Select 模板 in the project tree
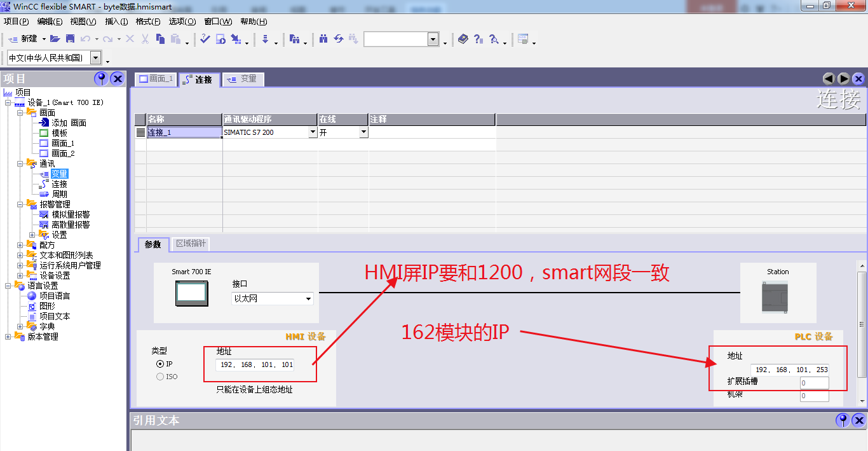Screen dimensions: 868x451 coord(60,133)
